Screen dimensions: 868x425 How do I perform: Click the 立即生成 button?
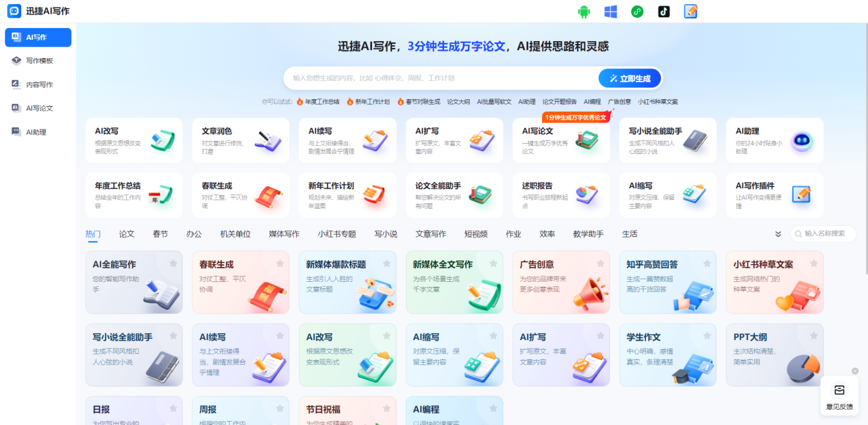tap(630, 79)
